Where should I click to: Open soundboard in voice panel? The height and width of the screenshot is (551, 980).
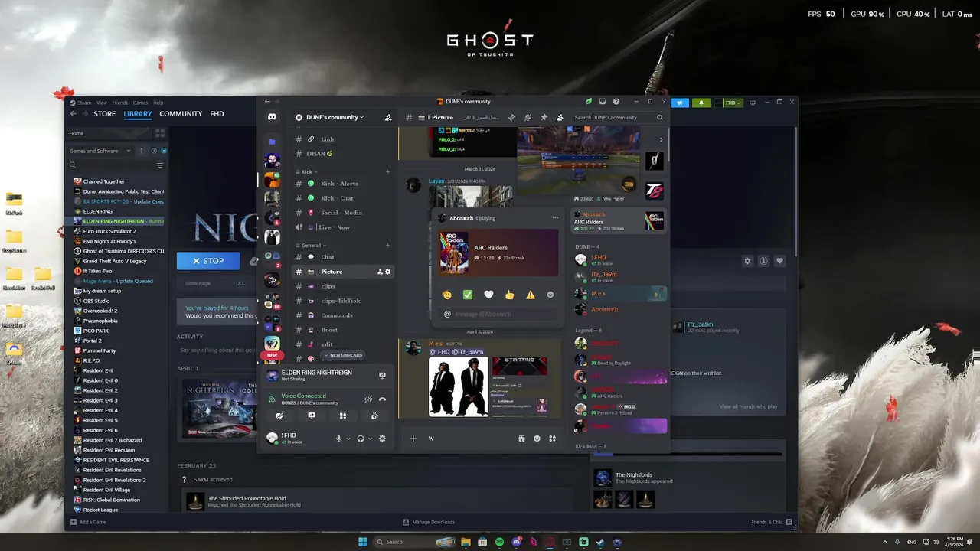click(374, 416)
